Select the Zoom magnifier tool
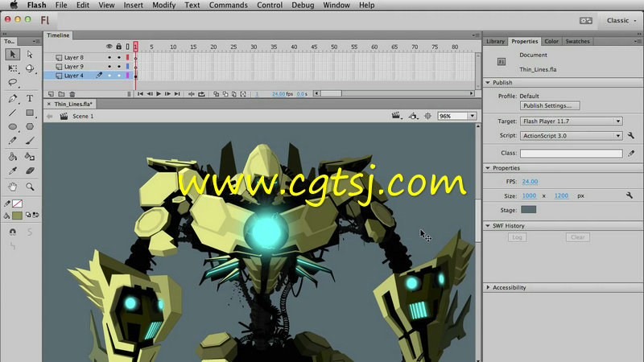The image size is (644, 362). tap(30, 187)
